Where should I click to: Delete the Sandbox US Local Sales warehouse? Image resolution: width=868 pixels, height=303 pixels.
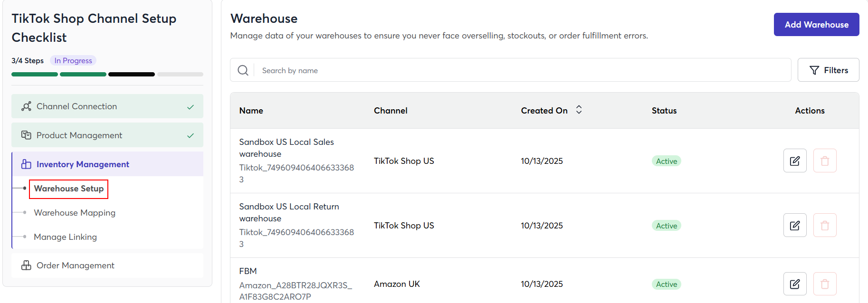pos(824,161)
